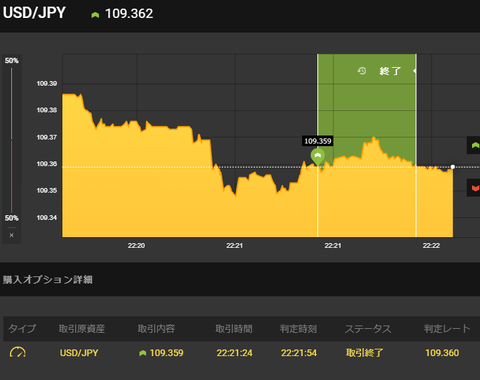The height and width of the screenshot is (380, 480).
Task: Click the 109.359 price tooltip label
Action: point(318,141)
